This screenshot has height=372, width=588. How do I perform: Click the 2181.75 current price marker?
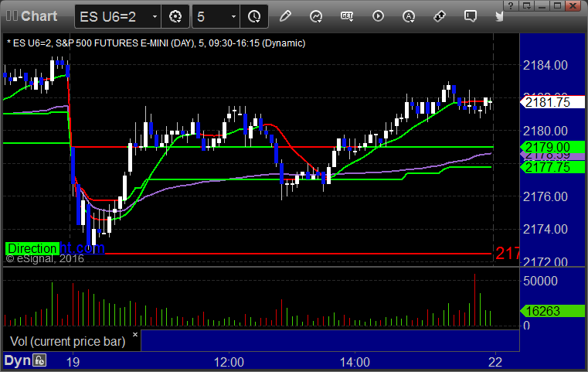tap(552, 102)
